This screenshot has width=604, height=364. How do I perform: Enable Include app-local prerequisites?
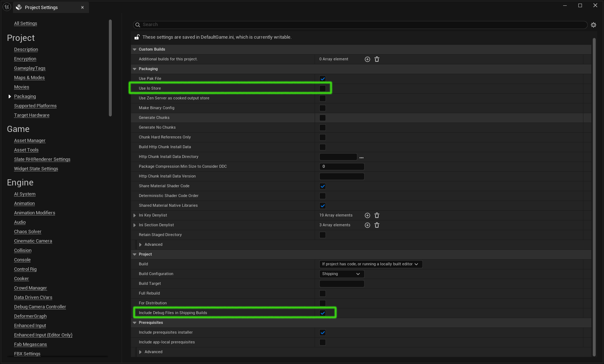[323, 342]
